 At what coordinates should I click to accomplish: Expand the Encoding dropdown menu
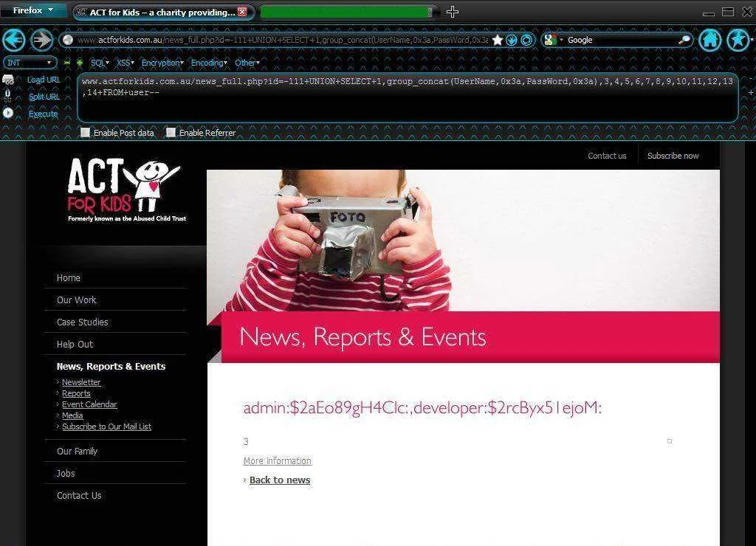[209, 63]
